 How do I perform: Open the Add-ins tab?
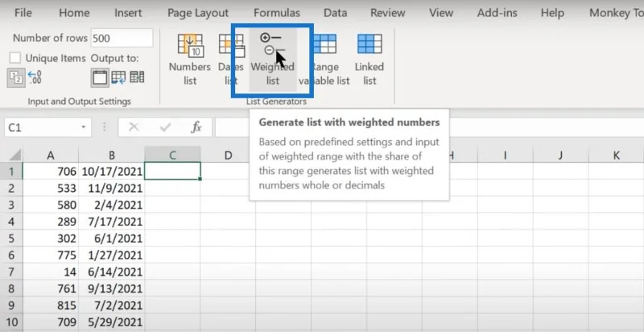pyautogui.click(x=497, y=13)
